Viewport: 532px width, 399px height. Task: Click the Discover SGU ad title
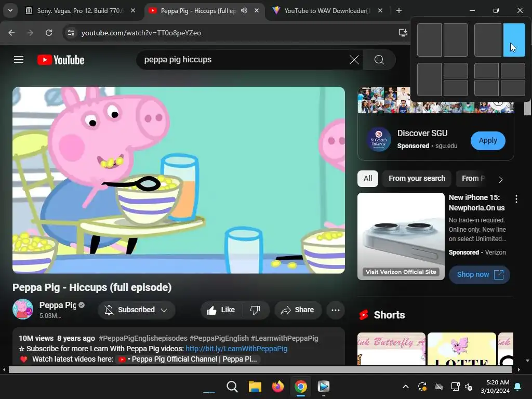(422, 133)
